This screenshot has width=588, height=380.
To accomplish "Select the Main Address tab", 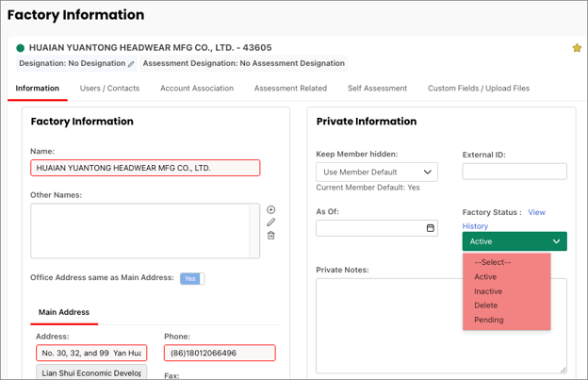I will 64,312.
